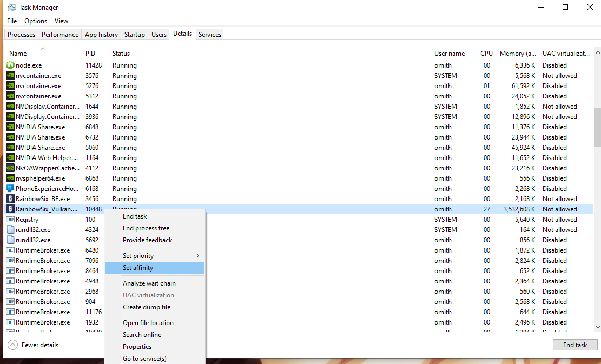This screenshot has height=364, width=601.
Task: Click the NVIDIA Share.exe icon with PID 6732
Action: coord(10,137)
